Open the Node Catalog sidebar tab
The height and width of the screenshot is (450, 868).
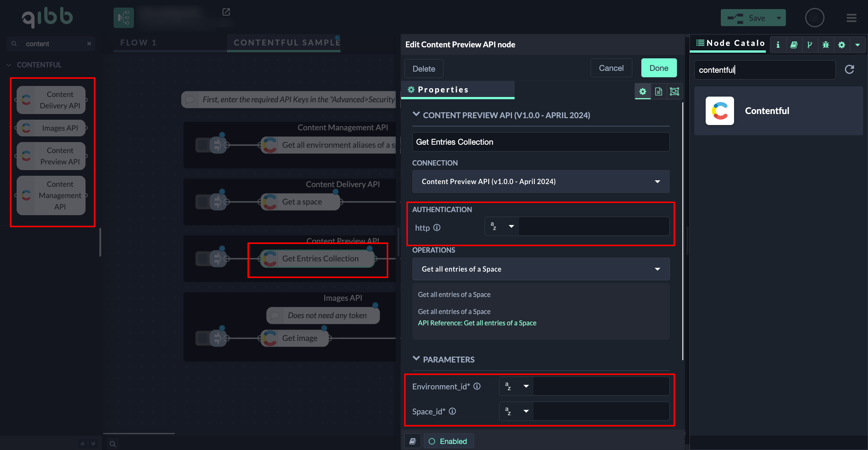click(730, 43)
